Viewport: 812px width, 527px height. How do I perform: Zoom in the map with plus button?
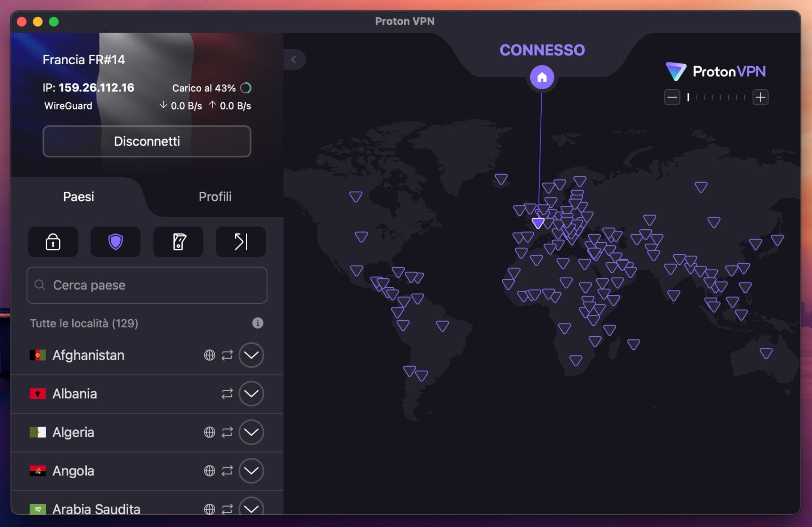click(x=760, y=98)
